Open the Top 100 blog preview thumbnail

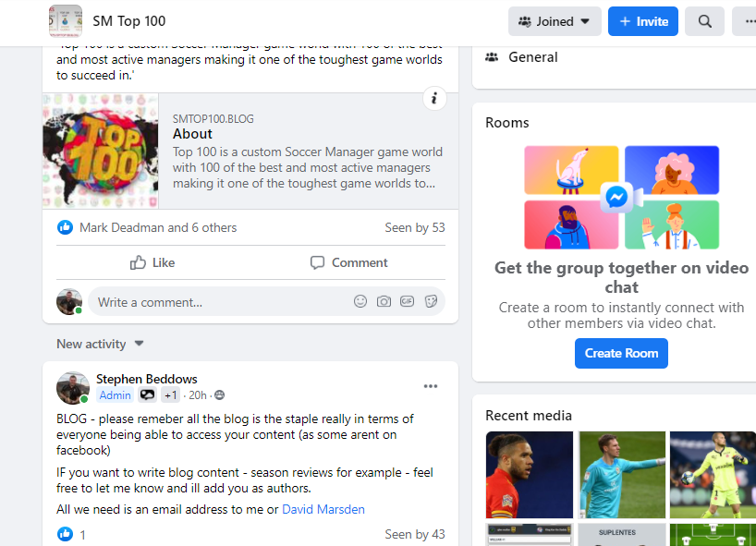(101, 151)
